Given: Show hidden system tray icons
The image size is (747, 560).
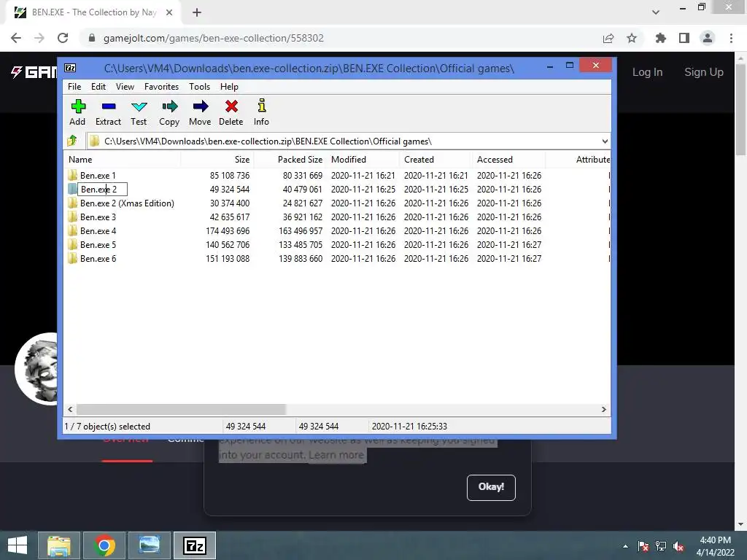Looking at the screenshot, I should (625, 546).
